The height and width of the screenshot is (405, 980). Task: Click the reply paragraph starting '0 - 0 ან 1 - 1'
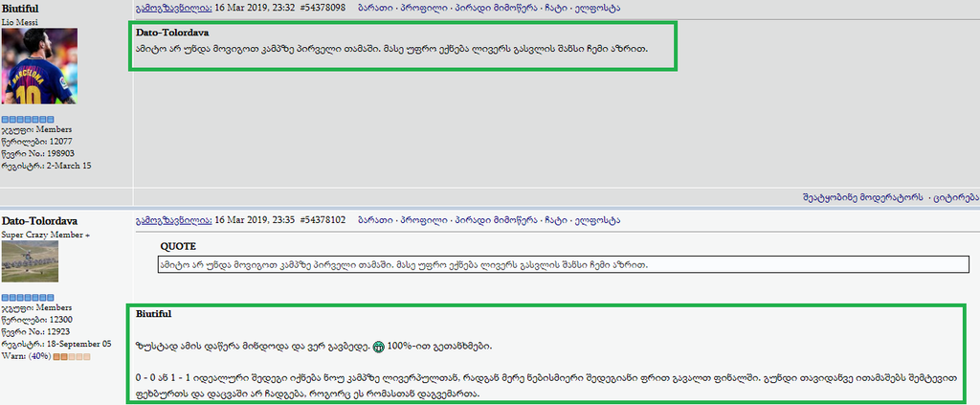pyautogui.click(x=546, y=387)
